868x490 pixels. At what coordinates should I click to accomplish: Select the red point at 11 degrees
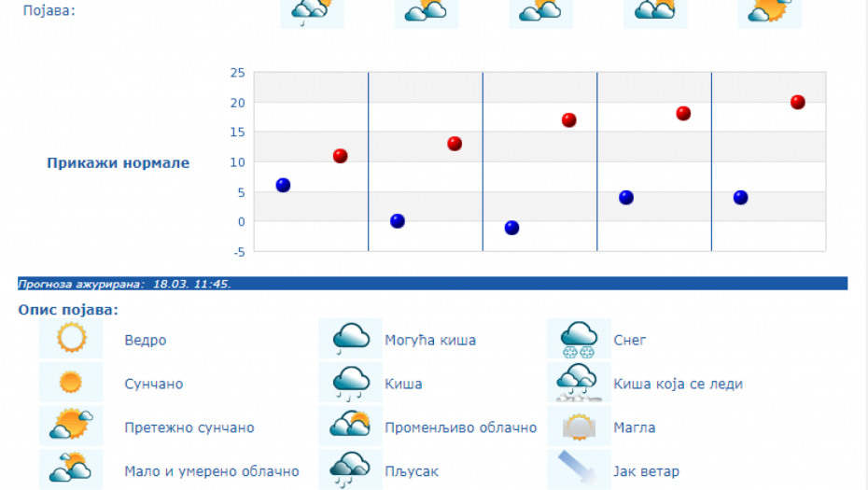pos(341,156)
